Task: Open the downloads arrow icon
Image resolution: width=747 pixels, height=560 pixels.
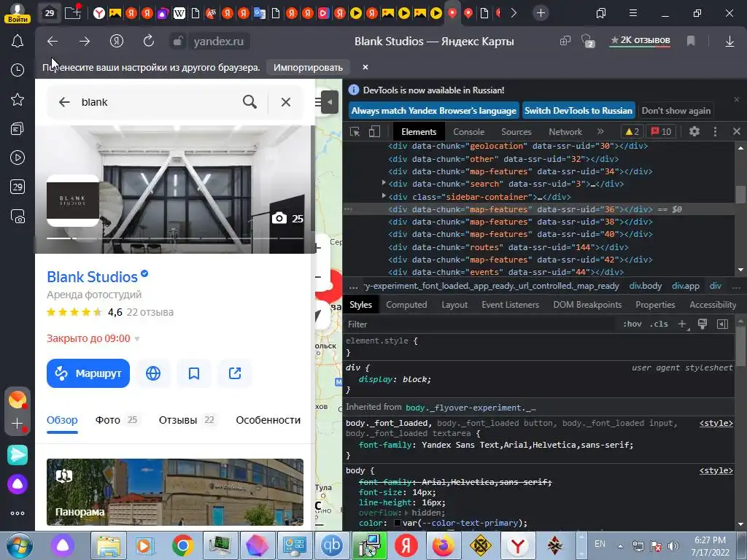Action: [x=729, y=42]
